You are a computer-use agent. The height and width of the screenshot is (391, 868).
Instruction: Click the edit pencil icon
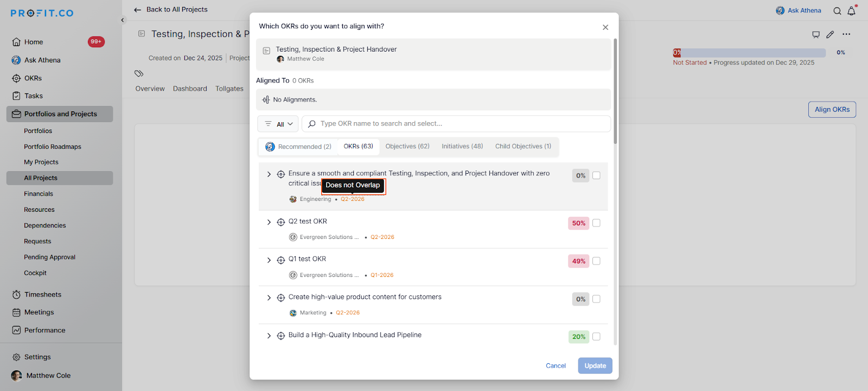tap(830, 35)
